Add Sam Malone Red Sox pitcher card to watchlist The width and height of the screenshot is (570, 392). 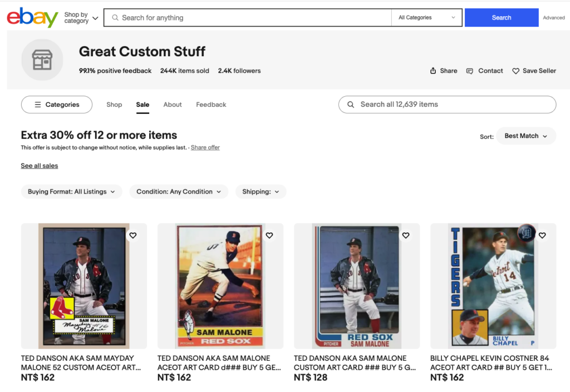point(269,236)
